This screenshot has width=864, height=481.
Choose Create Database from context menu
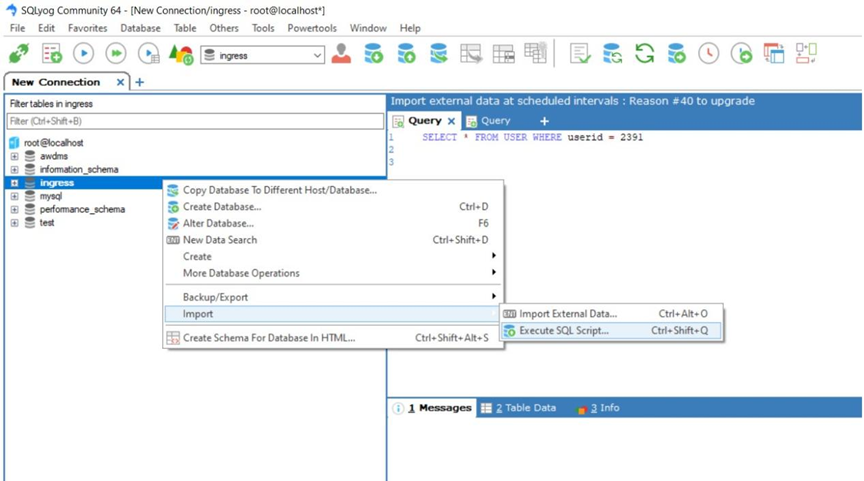[334, 207]
